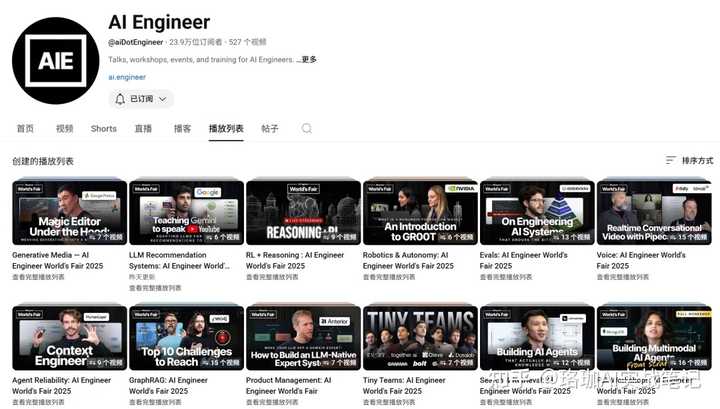Open the Context Engineering playlist thumbnail
The height and width of the screenshot is (409, 720).
click(x=70, y=338)
